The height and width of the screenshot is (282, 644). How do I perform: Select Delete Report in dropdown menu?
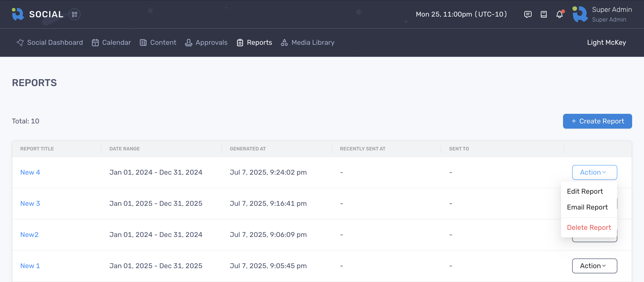(x=589, y=227)
